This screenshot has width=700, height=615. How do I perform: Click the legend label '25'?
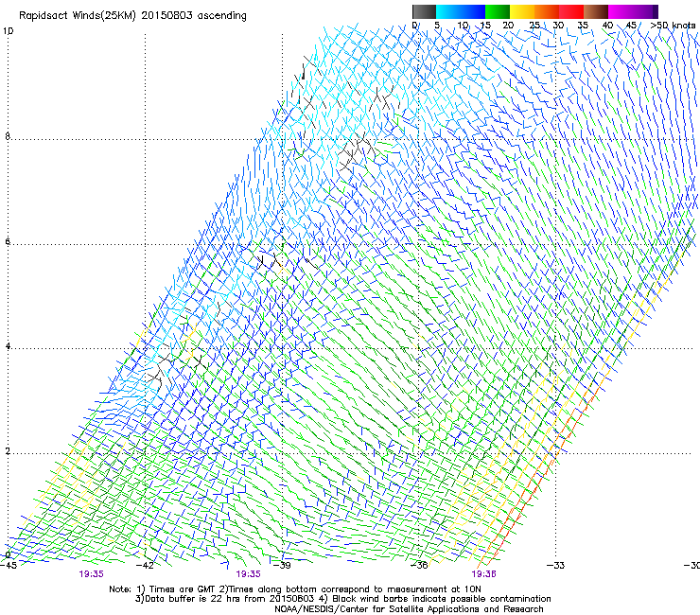point(534,26)
